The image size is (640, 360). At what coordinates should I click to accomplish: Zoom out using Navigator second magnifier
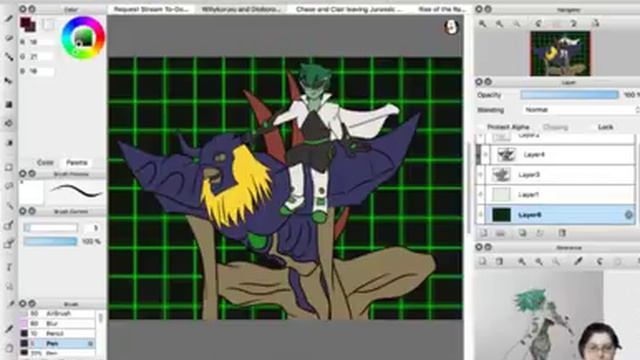[x=500, y=24]
